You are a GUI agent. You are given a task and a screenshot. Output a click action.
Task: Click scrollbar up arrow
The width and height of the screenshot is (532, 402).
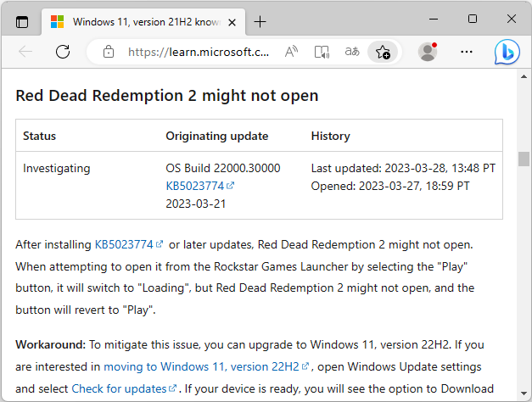click(524, 76)
